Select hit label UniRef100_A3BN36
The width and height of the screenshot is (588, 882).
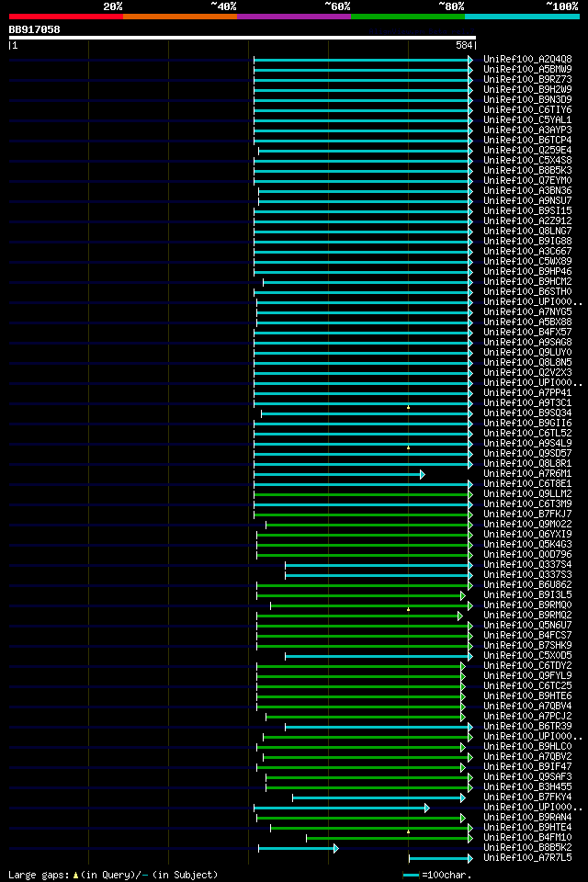[x=527, y=191]
